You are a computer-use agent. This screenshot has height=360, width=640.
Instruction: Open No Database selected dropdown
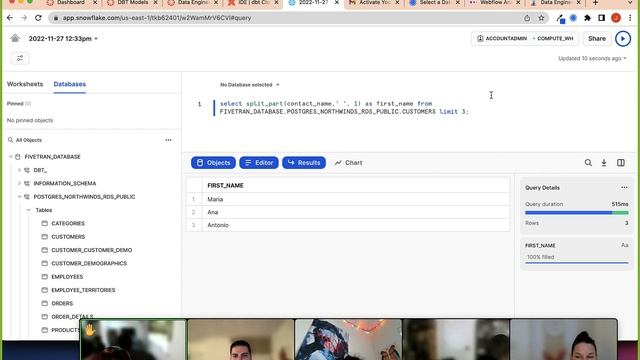coord(250,85)
